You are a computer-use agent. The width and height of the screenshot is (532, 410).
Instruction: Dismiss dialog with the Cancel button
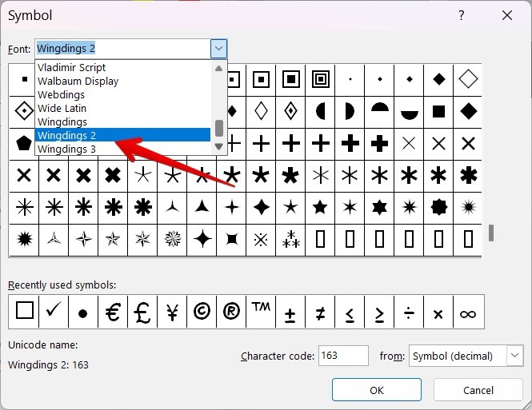coord(478,390)
